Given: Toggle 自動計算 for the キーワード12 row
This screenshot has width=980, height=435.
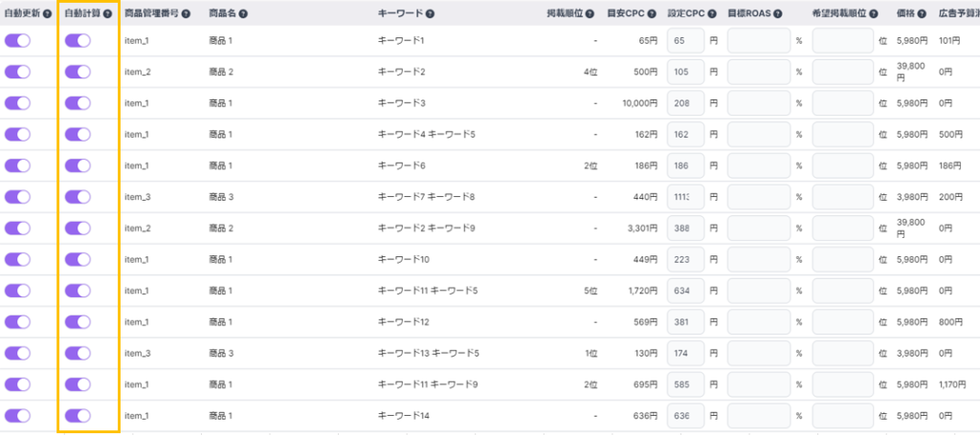Looking at the screenshot, I should click(x=78, y=322).
